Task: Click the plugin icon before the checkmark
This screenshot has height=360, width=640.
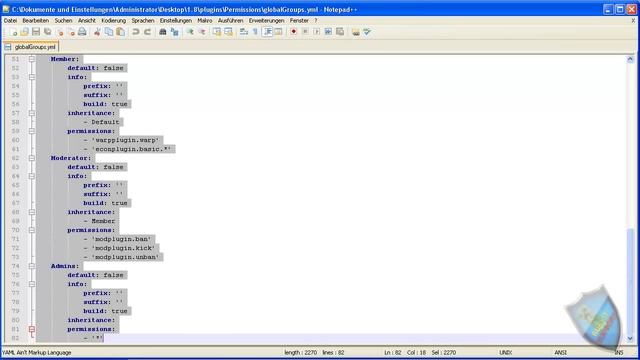Action: (x=356, y=32)
